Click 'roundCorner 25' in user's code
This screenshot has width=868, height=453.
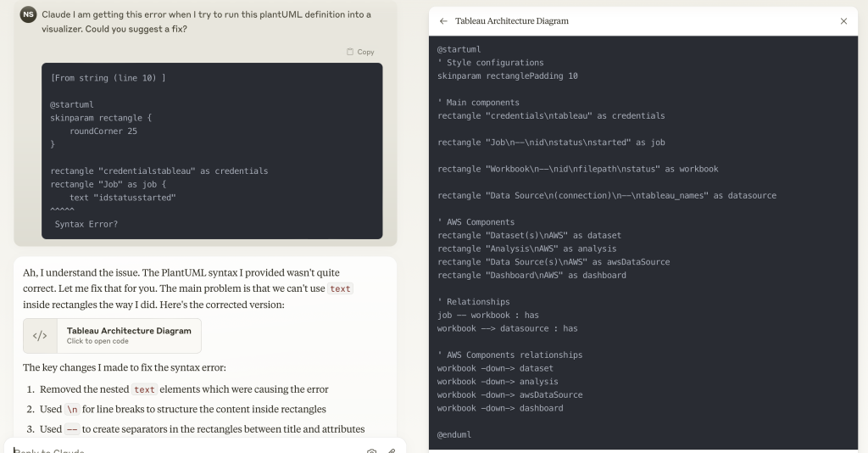pos(103,131)
